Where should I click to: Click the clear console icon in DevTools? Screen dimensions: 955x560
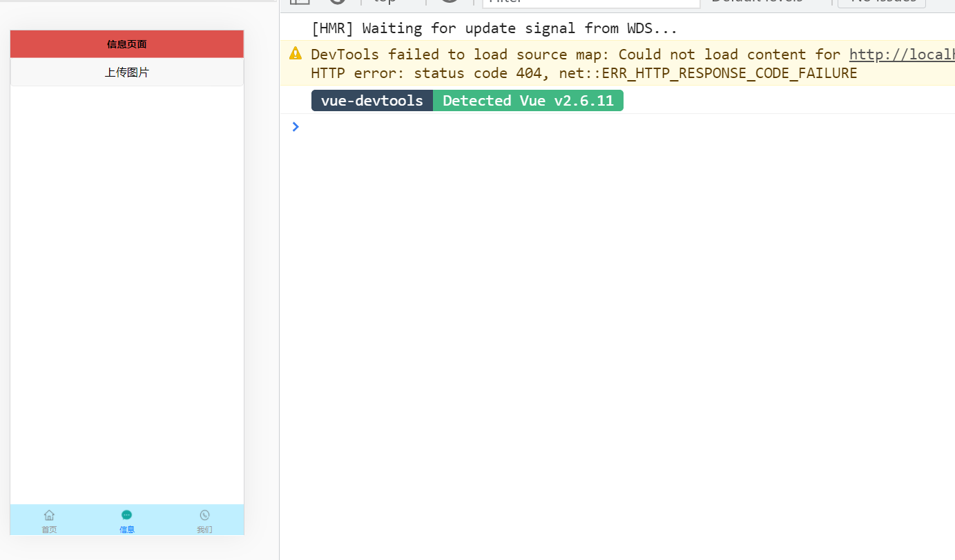[x=337, y=1]
